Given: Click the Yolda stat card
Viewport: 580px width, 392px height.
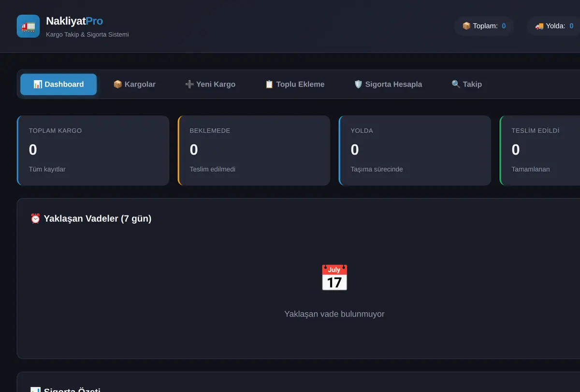Looking at the screenshot, I should point(415,150).
